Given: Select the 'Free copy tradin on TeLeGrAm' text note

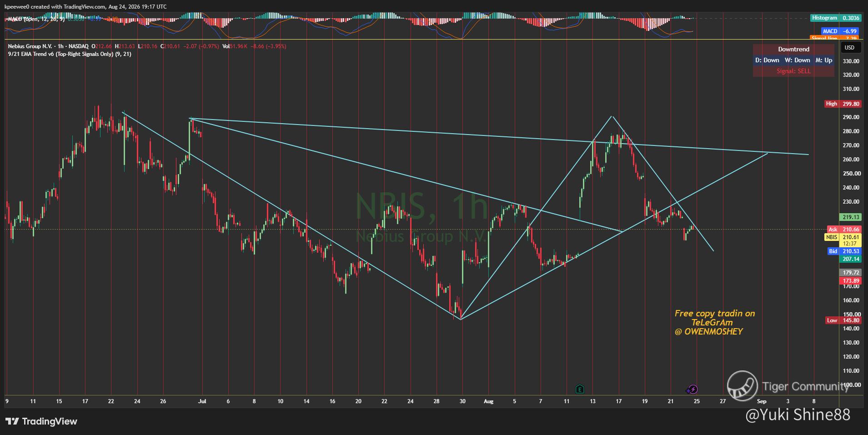Looking at the screenshot, I should [x=714, y=318].
